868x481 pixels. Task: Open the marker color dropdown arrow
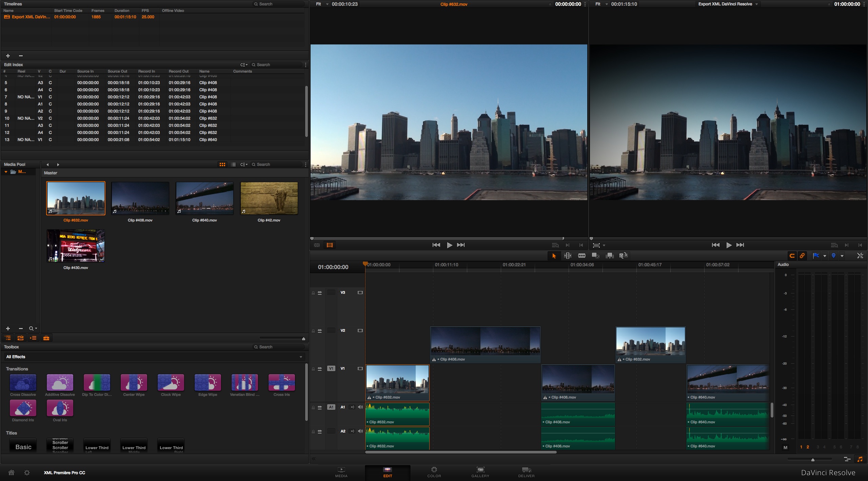pos(842,256)
